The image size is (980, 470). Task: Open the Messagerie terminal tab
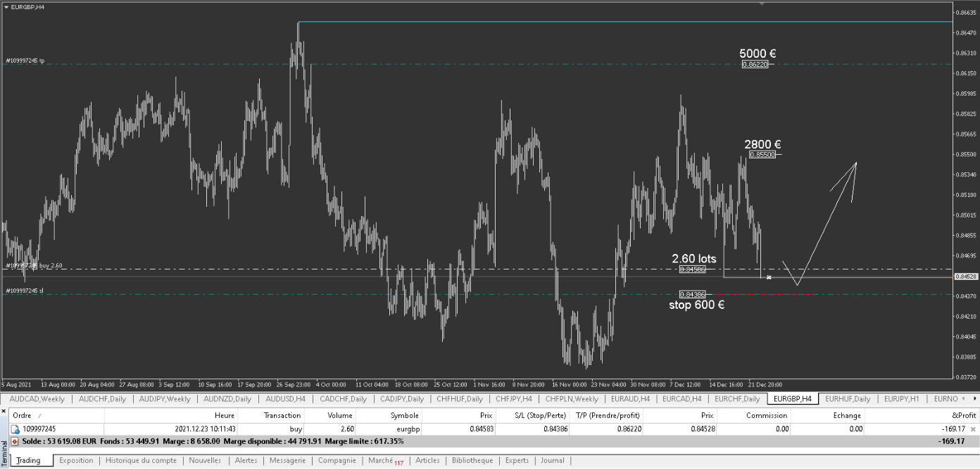pos(287,461)
